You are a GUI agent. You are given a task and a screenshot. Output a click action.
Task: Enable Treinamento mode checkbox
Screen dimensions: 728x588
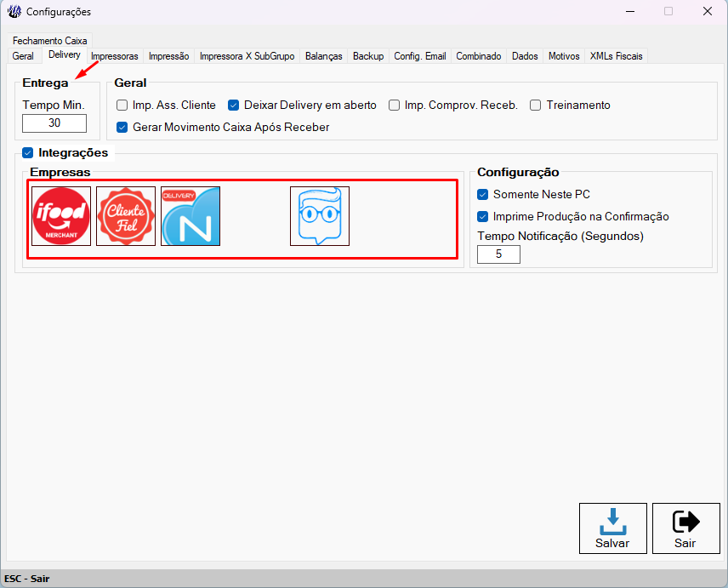535,106
